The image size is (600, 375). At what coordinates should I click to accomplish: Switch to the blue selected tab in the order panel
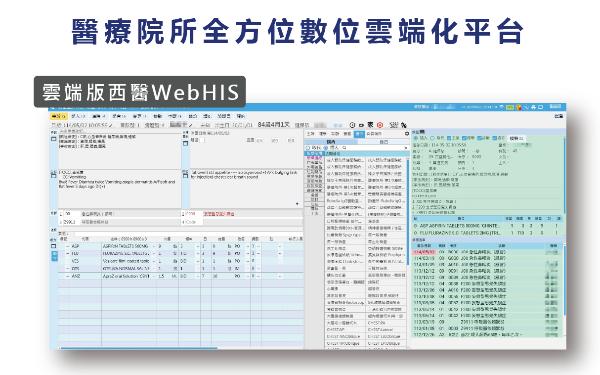pos(359,134)
